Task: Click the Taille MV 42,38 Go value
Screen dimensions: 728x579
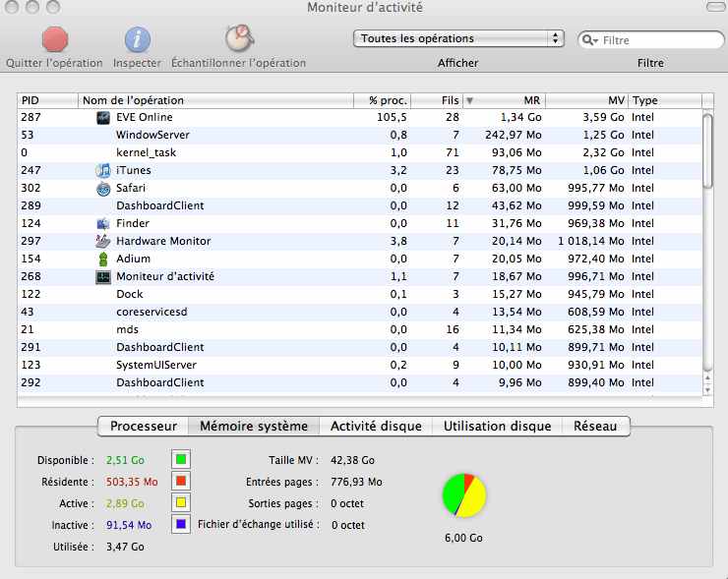Action: tap(352, 460)
